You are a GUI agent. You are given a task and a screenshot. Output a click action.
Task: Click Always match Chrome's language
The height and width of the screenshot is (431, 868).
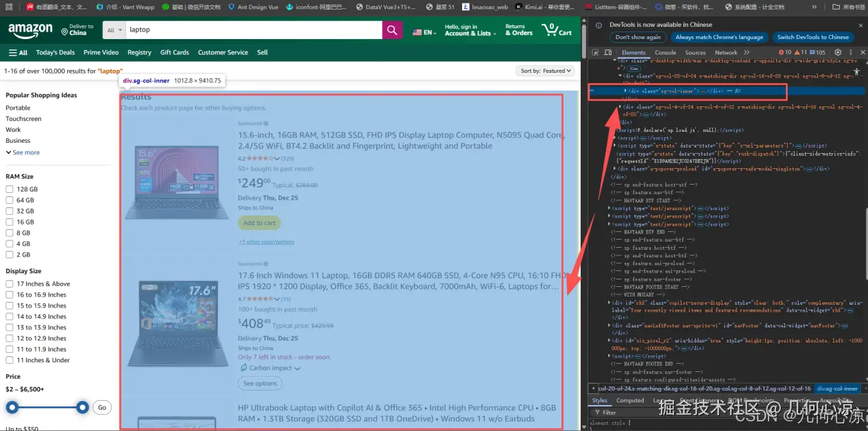pos(719,37)
